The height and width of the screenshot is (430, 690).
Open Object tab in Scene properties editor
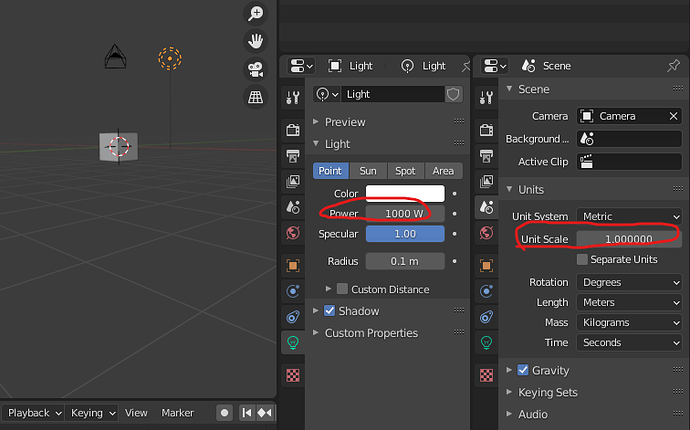point(486,265)
